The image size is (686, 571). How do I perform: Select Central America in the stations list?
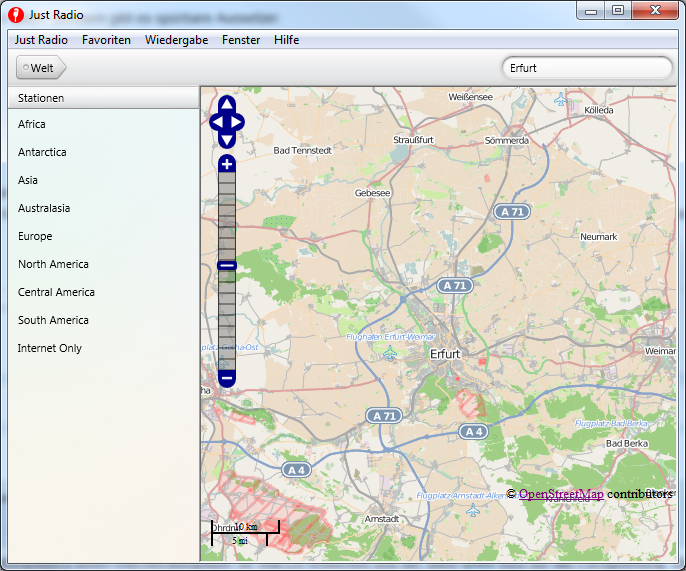pyautogui.click(x=104, y=292)
